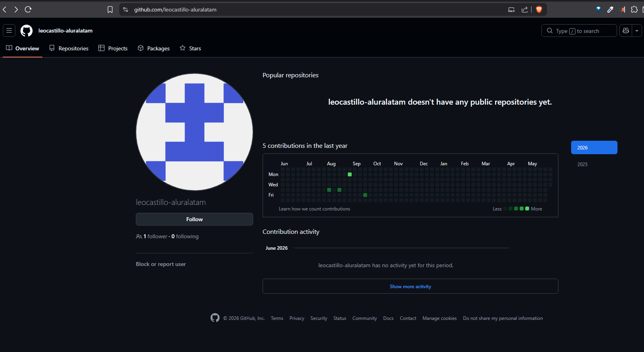Click Manage cookies in footer
This screenshot has width=644, height=352.
tap(440, 318)
